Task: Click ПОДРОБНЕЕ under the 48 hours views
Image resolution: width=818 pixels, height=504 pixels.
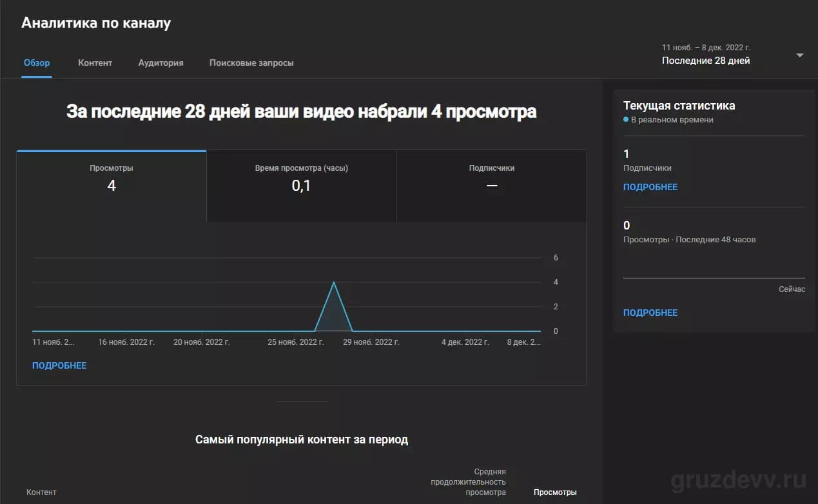Action: pyautogui.click(x=650, y=313)
